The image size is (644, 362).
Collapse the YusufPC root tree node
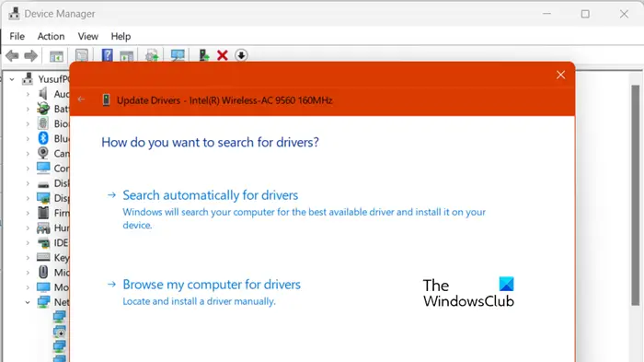click(x=12, y=79)
